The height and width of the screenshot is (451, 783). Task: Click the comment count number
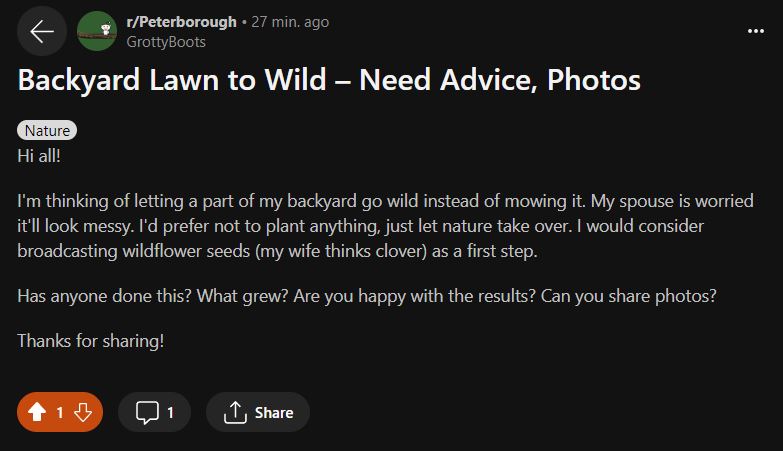(x=170, y=412)
